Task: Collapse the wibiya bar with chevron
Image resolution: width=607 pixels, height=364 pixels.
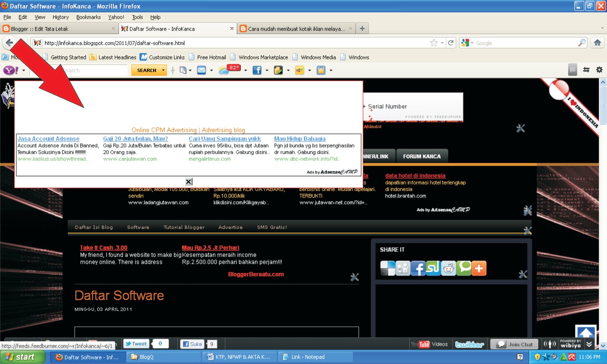Action: point(589,344)
